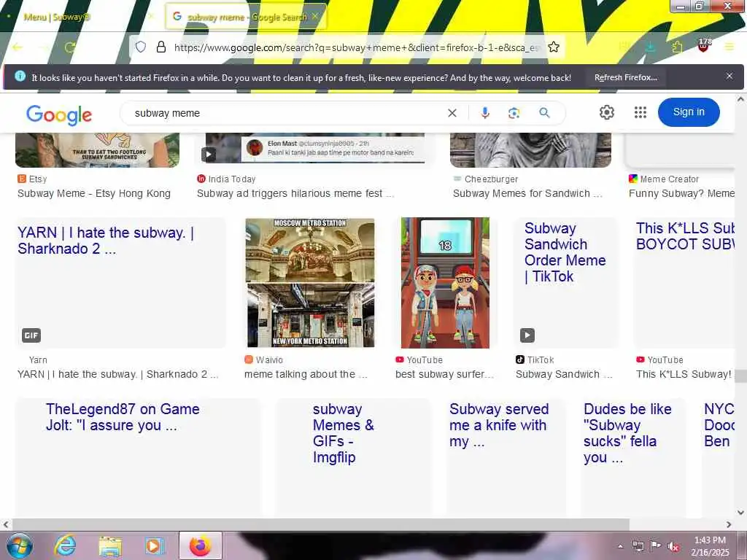The image size is (747, 560).
Task: Open tracking protection shield icon
Action: point(141,47)
